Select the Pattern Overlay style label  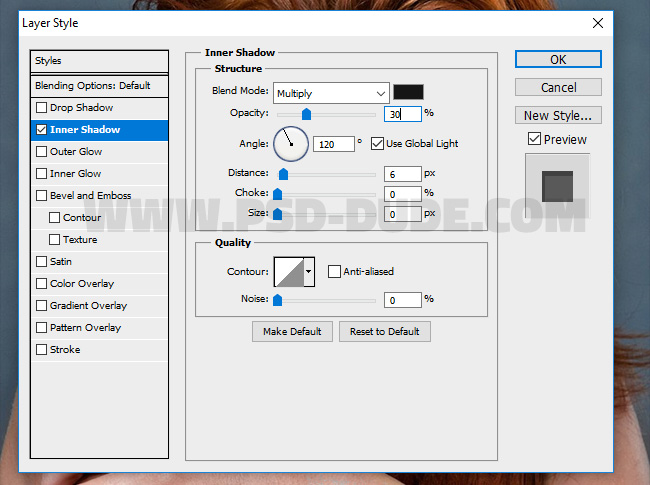pos(85,328)
